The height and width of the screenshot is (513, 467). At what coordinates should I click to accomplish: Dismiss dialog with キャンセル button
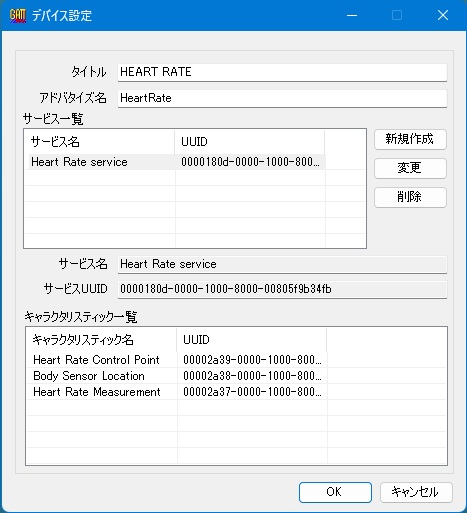pyautogui.click(x=416, y=492)
